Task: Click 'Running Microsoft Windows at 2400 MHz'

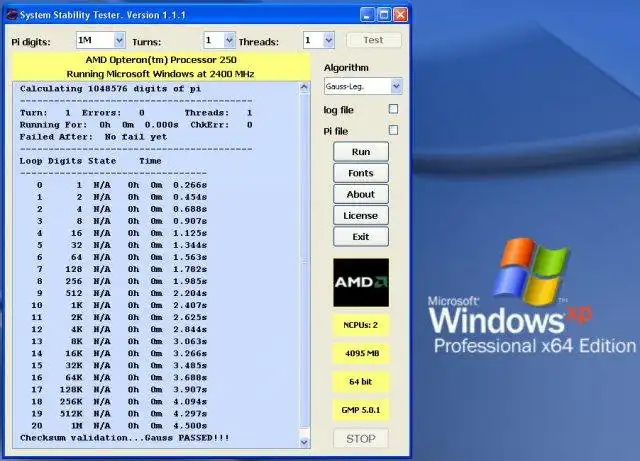Action: click(x=160, y=74)
